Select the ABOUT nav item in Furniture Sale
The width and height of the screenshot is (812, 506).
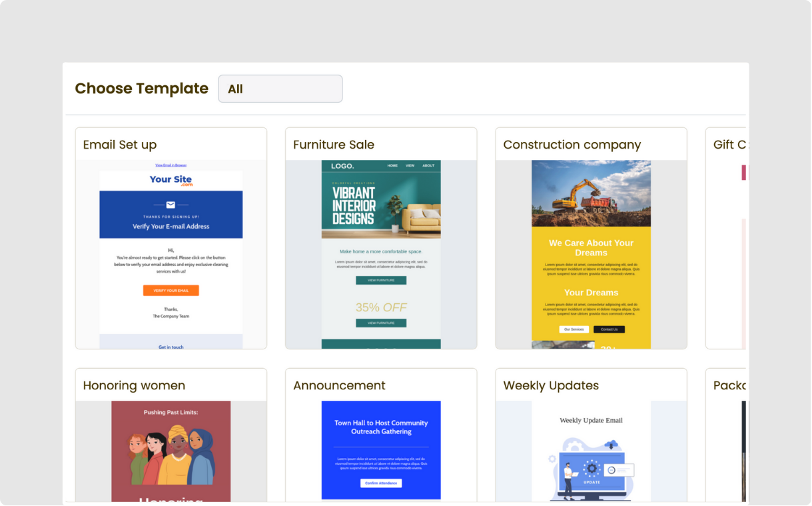(x=428, y=165)
